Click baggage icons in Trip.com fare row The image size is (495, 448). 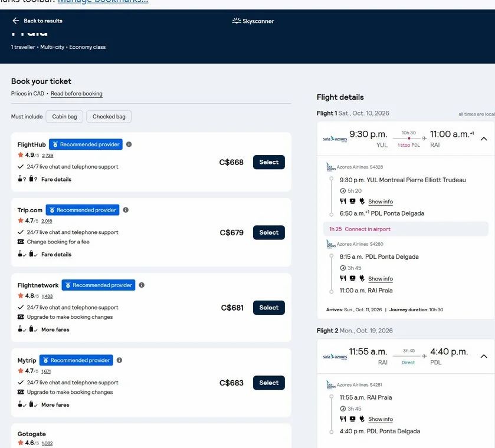tap(28, 254)
